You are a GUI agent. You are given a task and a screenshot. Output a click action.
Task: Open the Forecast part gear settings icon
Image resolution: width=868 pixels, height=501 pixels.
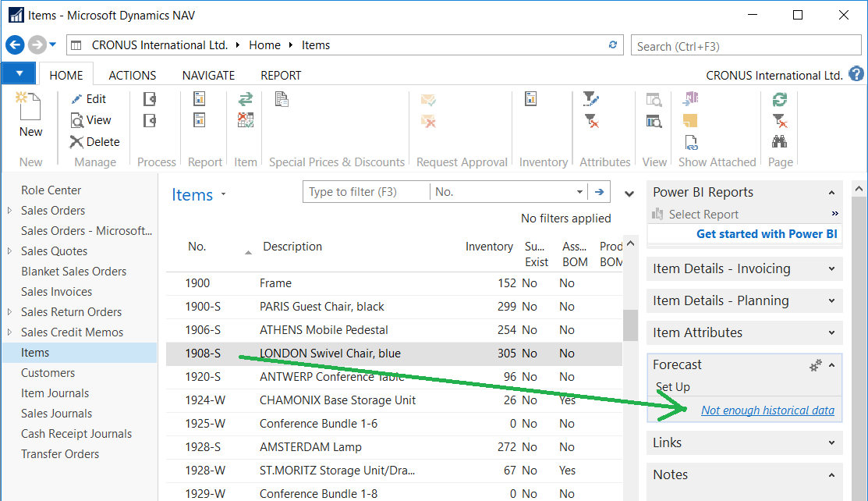pyautogui.click(x=816, y=364)
